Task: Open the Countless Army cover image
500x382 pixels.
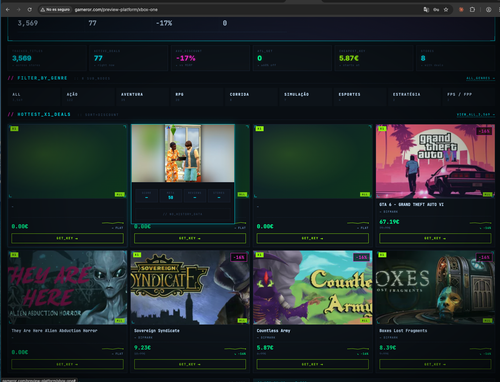Action: (313, 288)
